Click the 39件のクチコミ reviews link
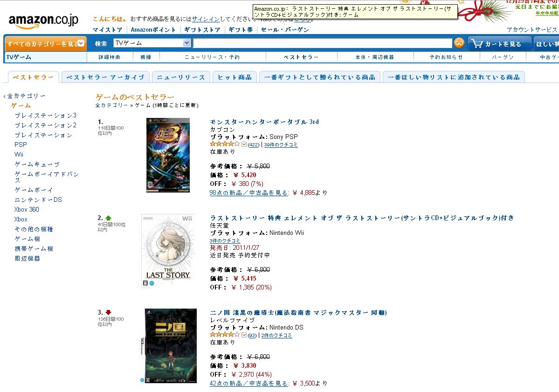This screenshot has width=559, height=392. click(281, 144)
